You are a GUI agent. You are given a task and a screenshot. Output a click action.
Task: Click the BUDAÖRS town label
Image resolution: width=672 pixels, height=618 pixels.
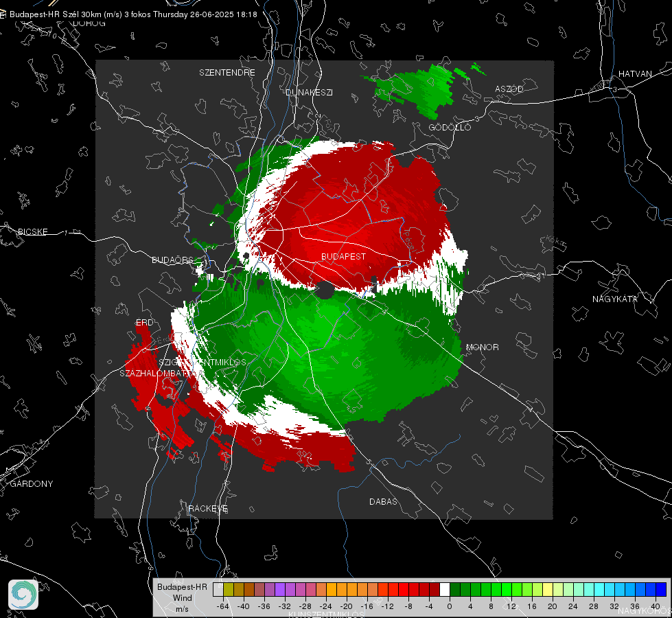click(173, 260)
